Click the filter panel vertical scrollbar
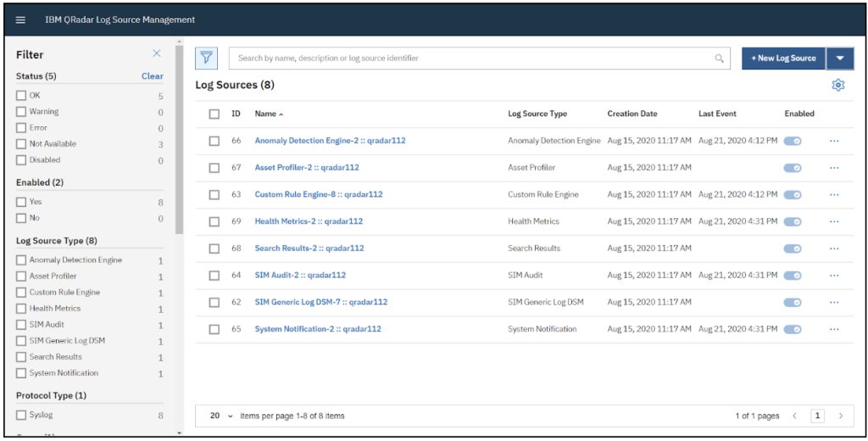Viewport: 868px width, 441px height. (179, 138)
